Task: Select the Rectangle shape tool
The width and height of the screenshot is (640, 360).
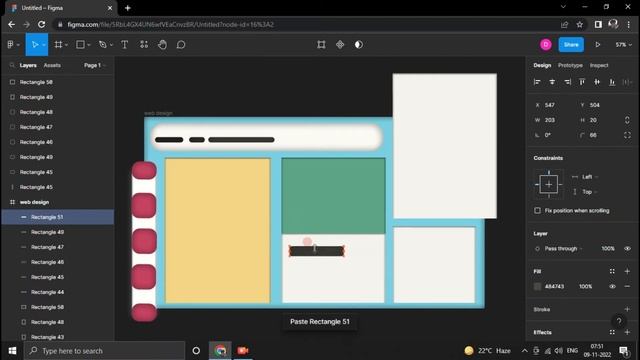Action: coord(80,44)
